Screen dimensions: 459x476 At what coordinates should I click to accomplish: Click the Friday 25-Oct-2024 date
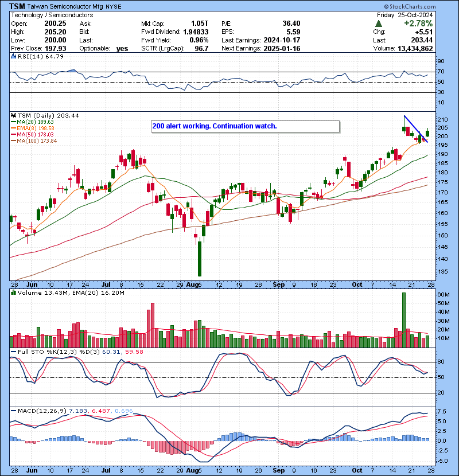tap(404, 15)
